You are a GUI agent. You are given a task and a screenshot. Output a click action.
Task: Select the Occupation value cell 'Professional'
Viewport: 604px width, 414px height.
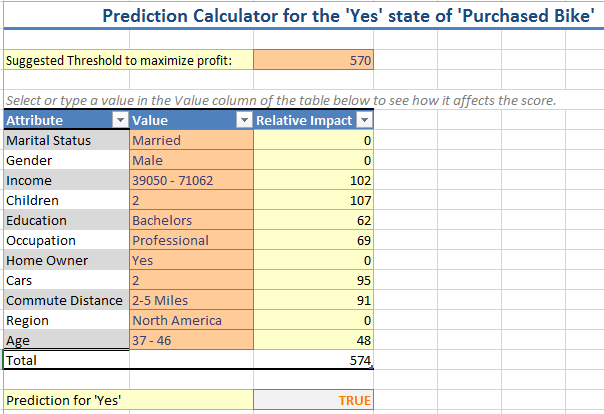191,240
